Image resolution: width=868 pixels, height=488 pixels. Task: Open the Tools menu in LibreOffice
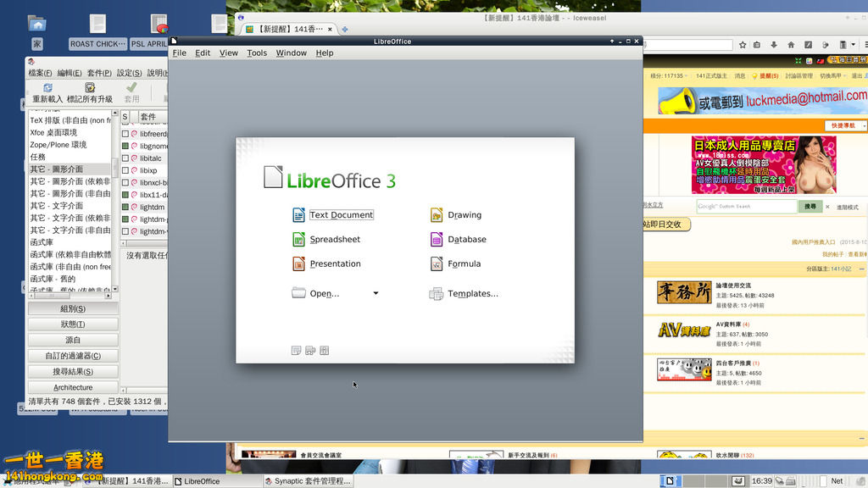(257, 53)
